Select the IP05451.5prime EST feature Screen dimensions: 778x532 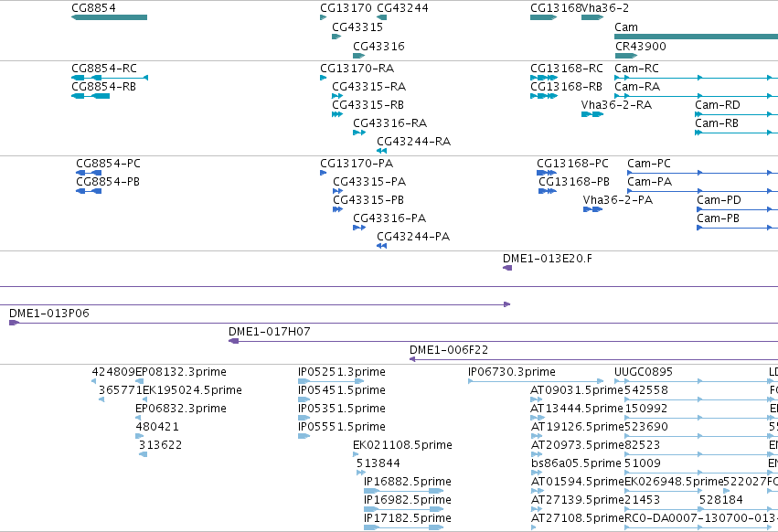click(304, 399)
